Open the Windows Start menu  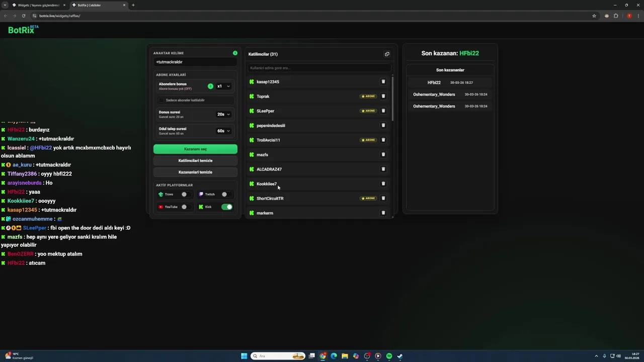[x=244, y=356]
